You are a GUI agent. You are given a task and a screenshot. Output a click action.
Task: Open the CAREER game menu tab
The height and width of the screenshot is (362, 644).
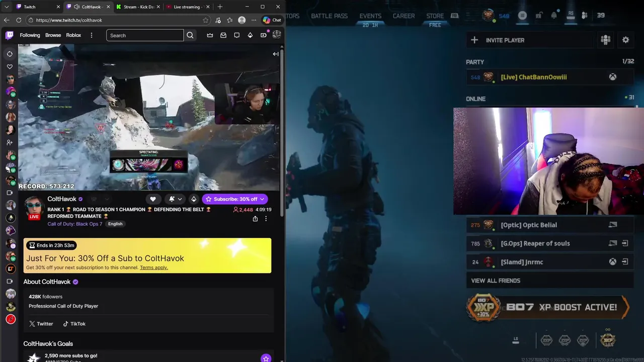coord(404,16)
